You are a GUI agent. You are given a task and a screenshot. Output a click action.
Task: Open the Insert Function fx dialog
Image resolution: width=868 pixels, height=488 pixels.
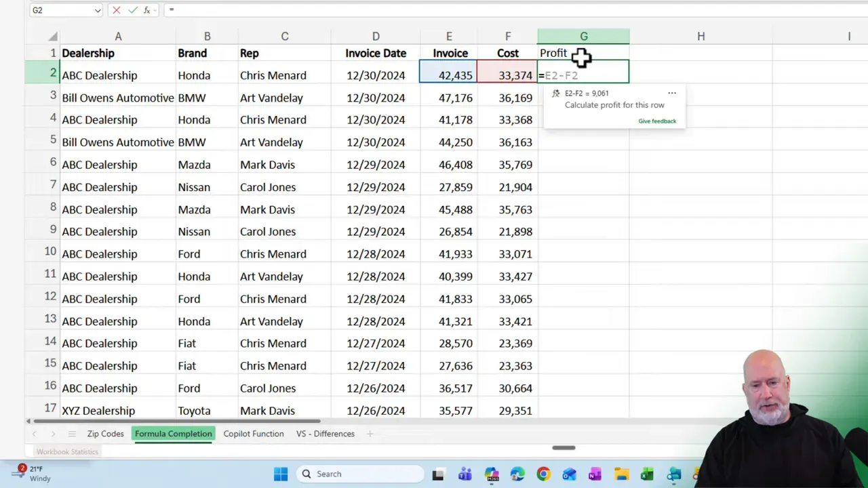146,10
